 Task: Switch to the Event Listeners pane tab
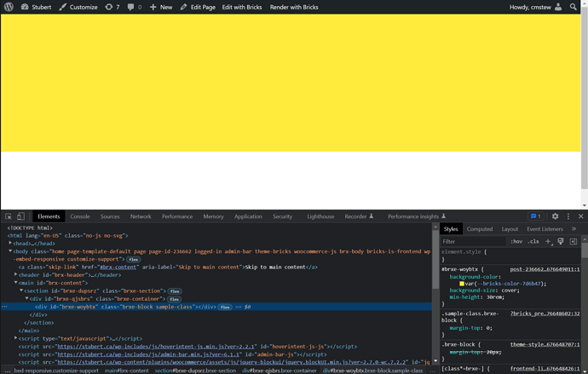[x=545, y=229]
